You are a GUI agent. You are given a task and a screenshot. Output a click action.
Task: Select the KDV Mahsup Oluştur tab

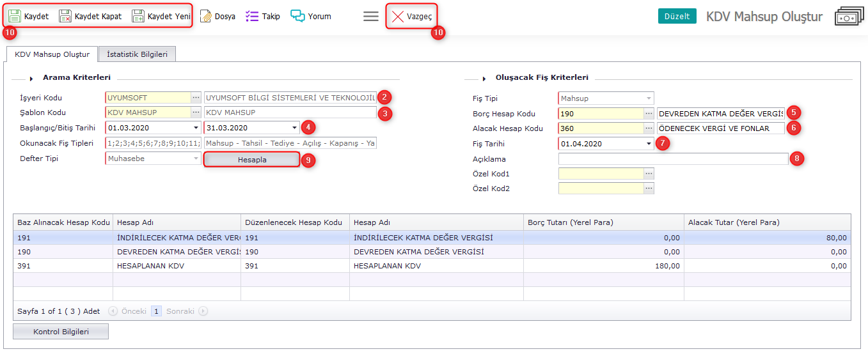pyautogui.click(x=52, y=54)
